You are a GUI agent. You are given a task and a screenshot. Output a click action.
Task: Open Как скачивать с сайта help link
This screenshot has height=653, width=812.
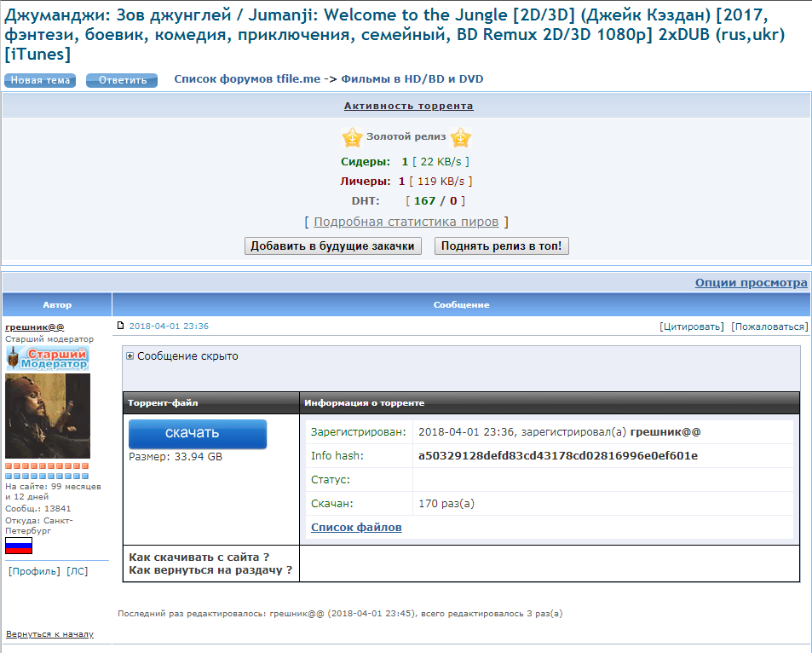(x=199, y=558)
